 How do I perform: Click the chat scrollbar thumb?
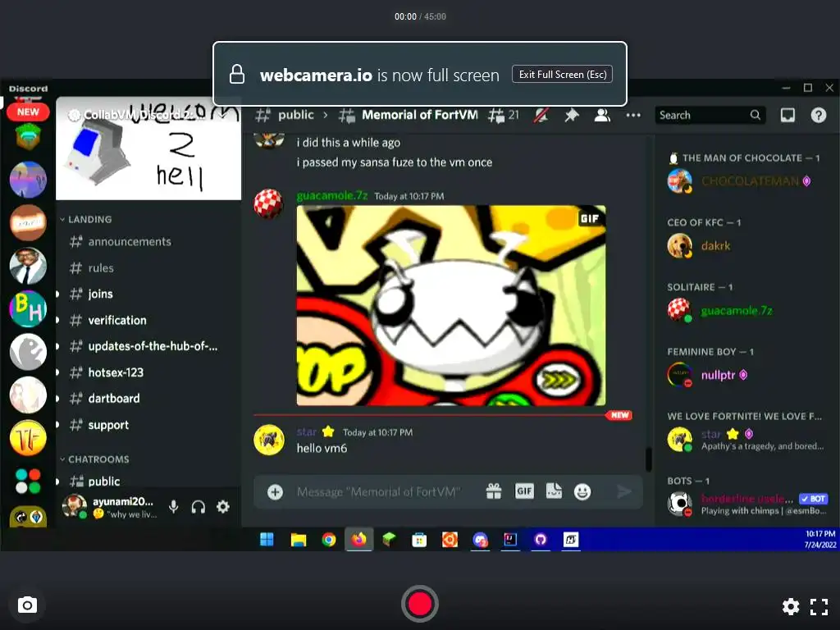pos(649,459)
